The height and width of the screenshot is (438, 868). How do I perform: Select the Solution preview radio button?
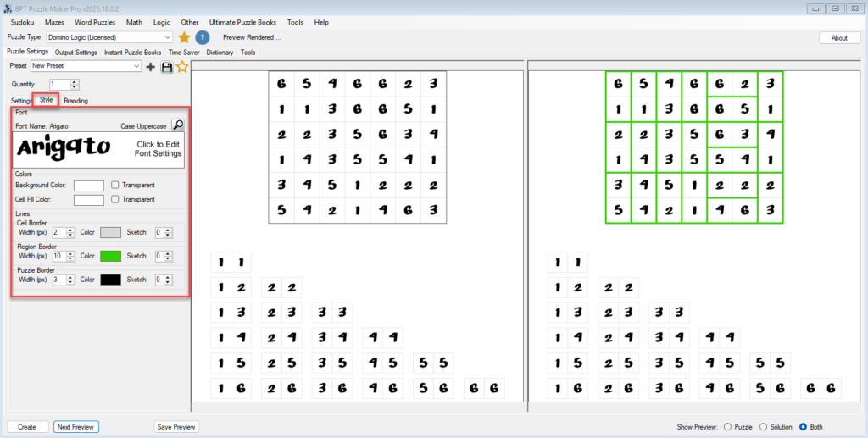(764, 427)
